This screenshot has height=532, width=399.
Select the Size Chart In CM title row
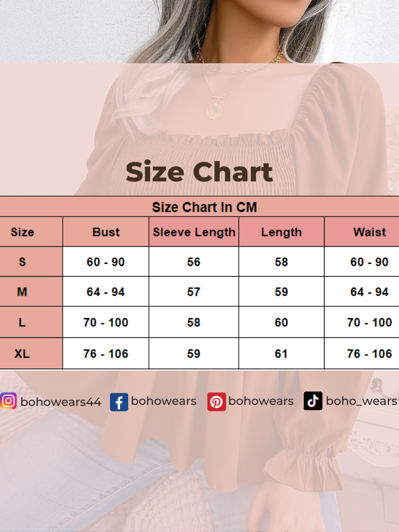pos(204,207)
